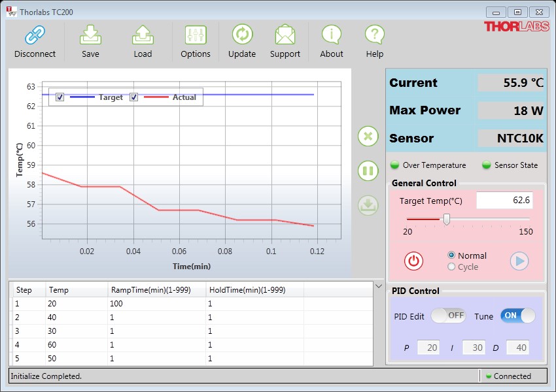
Task: Close the Thorlabs TC200 window
Action: (x=539, y=12)
